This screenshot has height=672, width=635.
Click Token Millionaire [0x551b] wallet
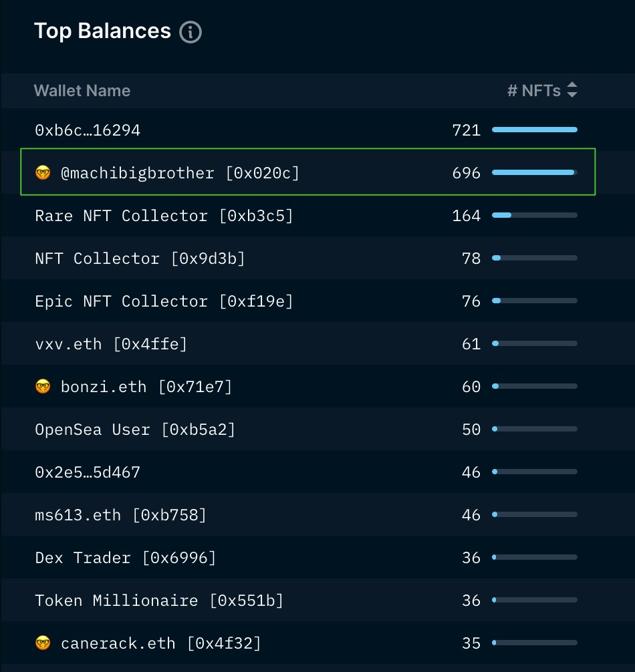click(x=159, y=601)
